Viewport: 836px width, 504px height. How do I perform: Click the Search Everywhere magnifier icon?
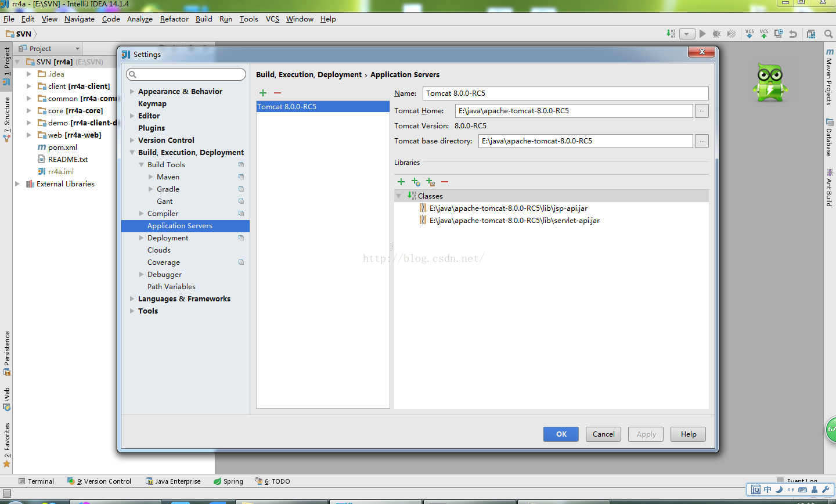tap(828, 34)
